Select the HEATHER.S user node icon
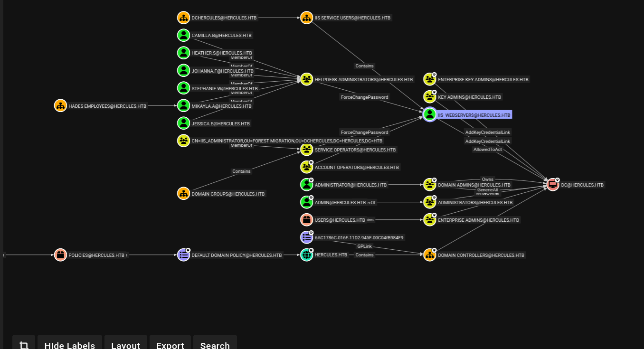Viewport: 644px width, 349px height. 183,53
